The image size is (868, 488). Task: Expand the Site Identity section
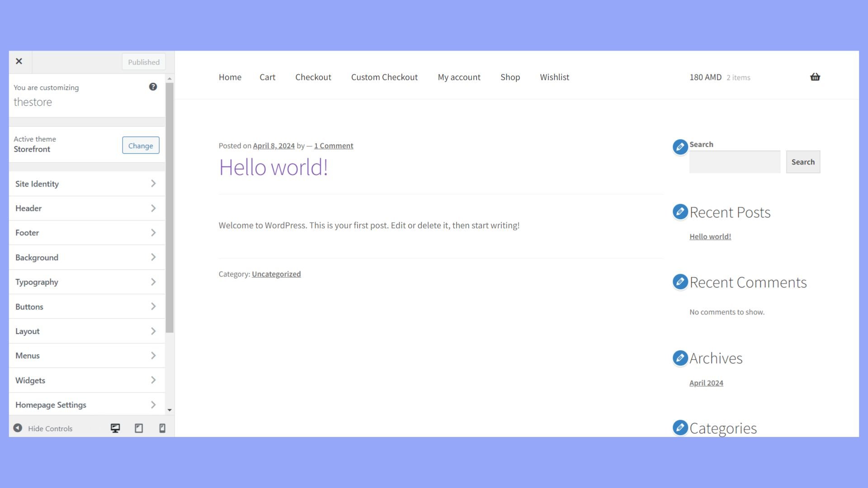click(86, 183)
